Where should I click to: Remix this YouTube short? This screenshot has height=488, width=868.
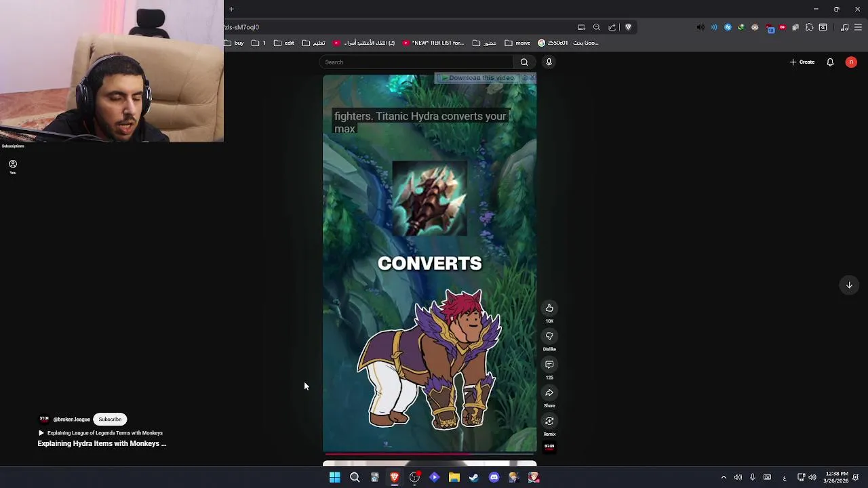click(x=549, y=421)
